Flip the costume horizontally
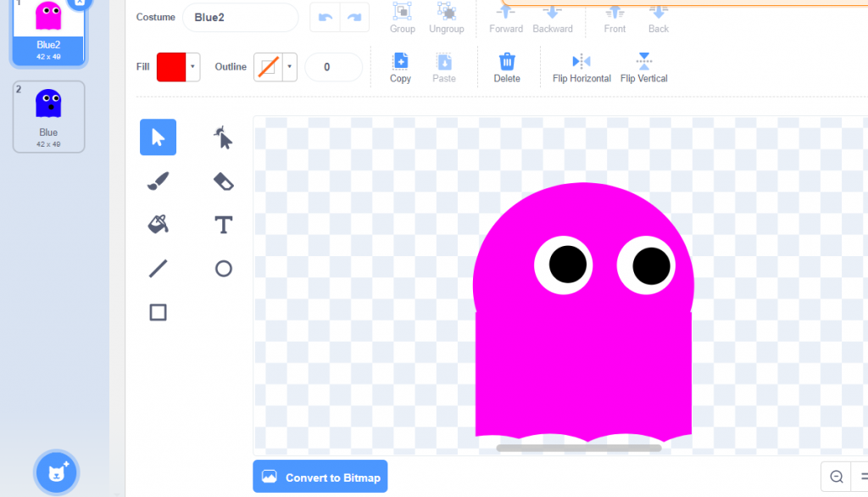 [x=581, y=67]
